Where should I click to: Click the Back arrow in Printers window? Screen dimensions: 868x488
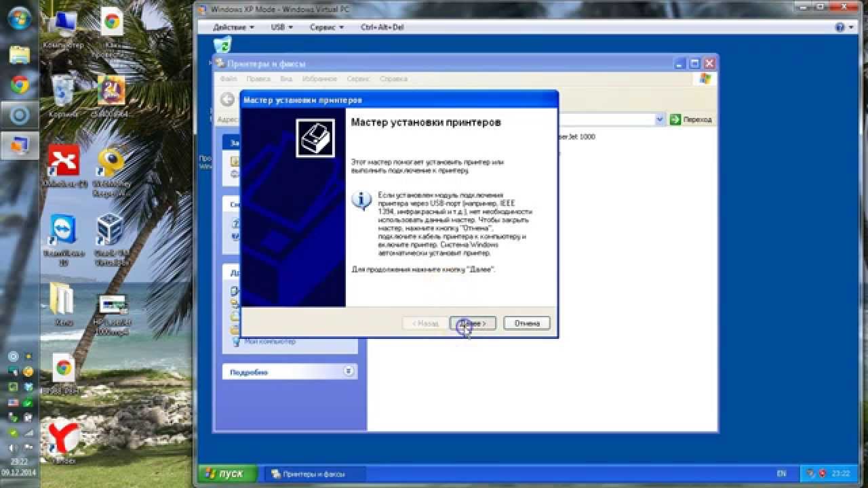click(x=227, y=100)
